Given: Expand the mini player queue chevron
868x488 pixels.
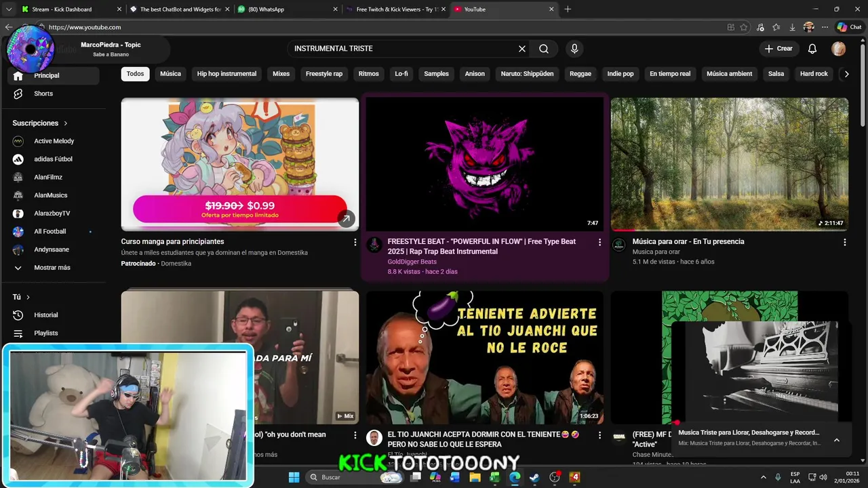Looking at the screenshot, I should pos(837,440).
